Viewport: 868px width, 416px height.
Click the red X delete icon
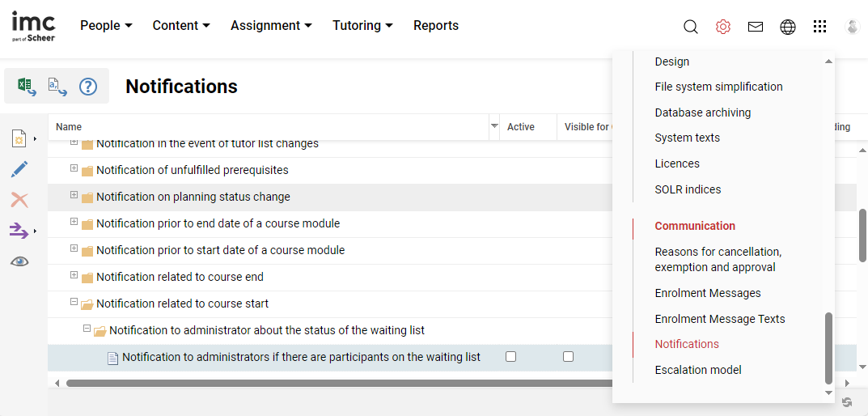point(19,200)
